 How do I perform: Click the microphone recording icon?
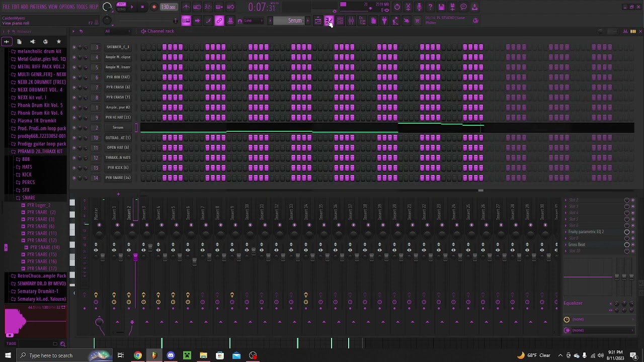(x=419, y=7)
